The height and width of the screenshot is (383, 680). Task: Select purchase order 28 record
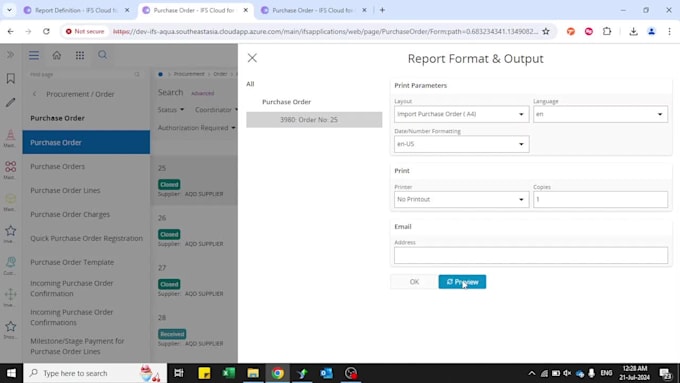pyautogui.click(x=194, y=331)
